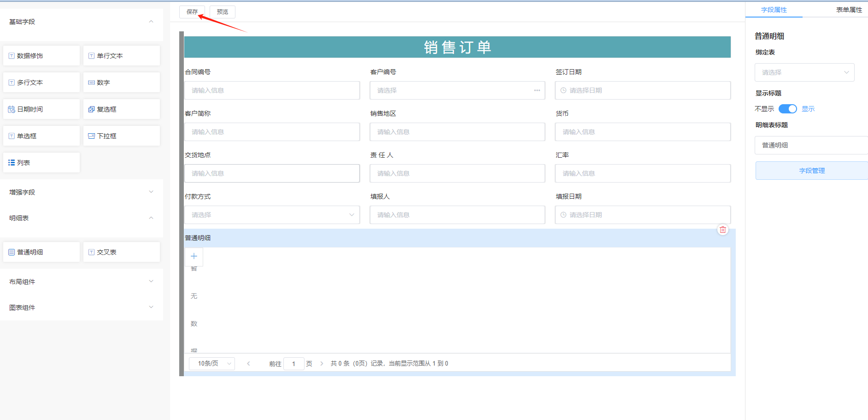868x420 pixels.
Task: Expand the 增强字段 section
Action: click(x=82, y=192)
